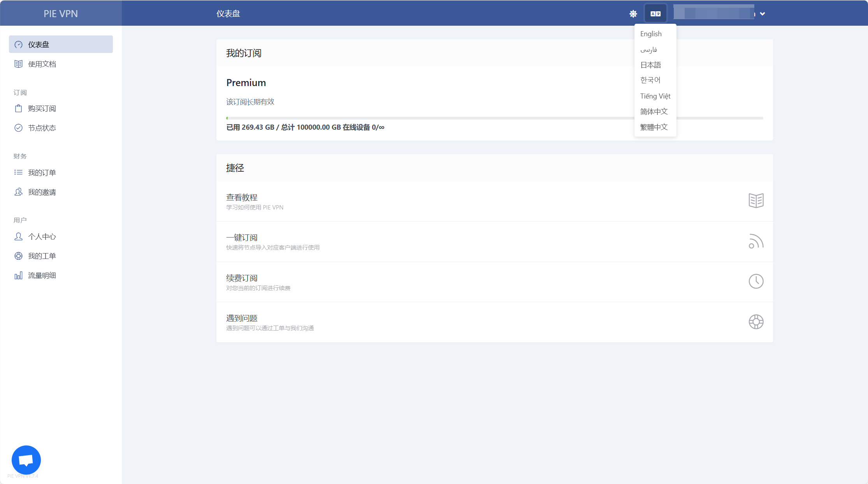Image resolution: width=868 pixels, height=484 pixels.
Task: Open 我的邀请 in the sidebar
Action: pyautogui.click(x=42, y=192)
